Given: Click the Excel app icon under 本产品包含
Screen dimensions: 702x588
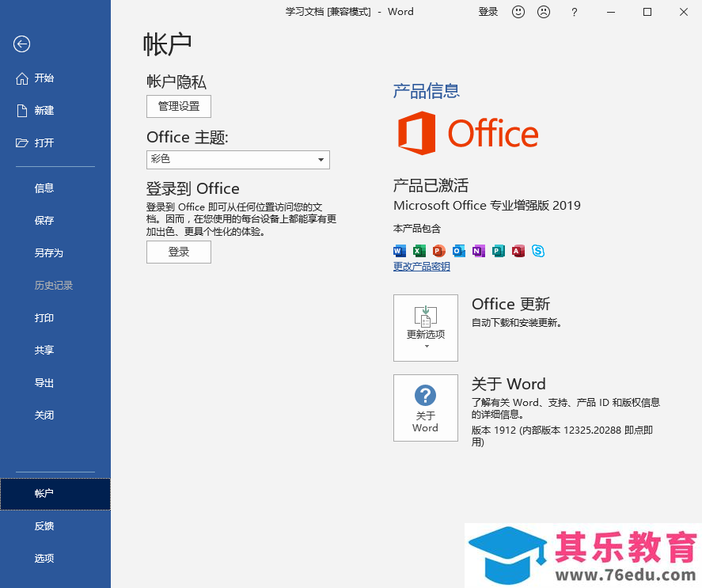Looking at the screenshot, I should tap(419, 251).
